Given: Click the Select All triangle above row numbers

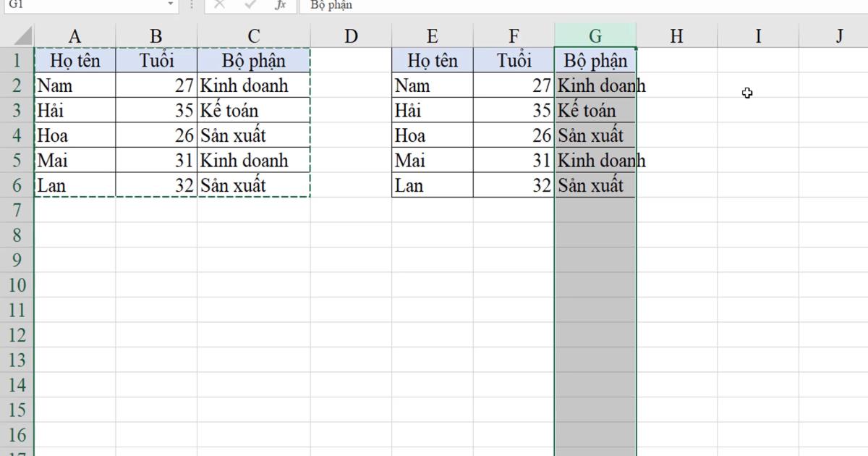Looking at the screenshot, I should click(x=22, y=35).
